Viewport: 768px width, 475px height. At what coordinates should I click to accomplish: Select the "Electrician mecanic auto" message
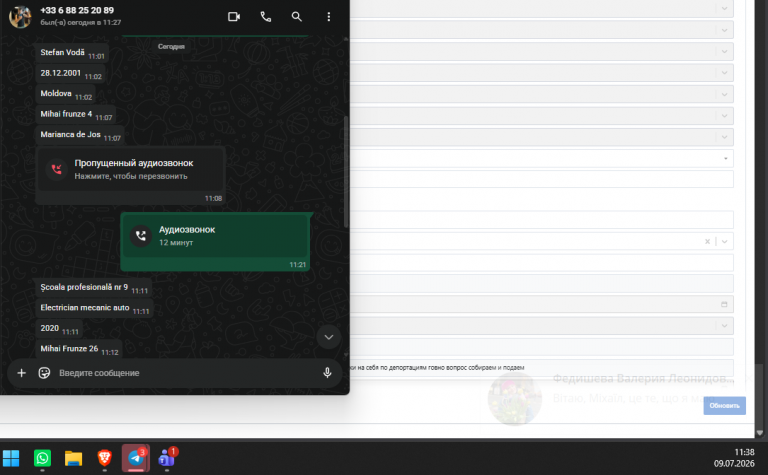(95, 309)
